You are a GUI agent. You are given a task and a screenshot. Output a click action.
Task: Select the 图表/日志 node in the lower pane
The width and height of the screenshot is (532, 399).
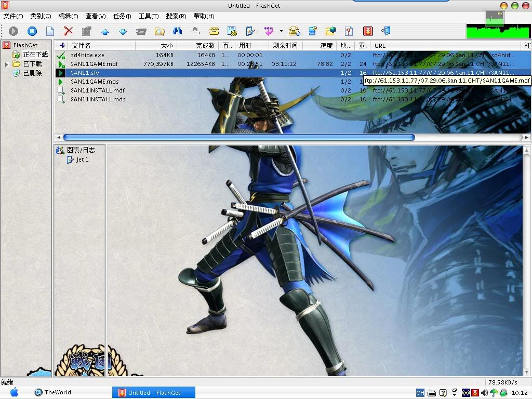pyautogui.click(x=81, y=150)
